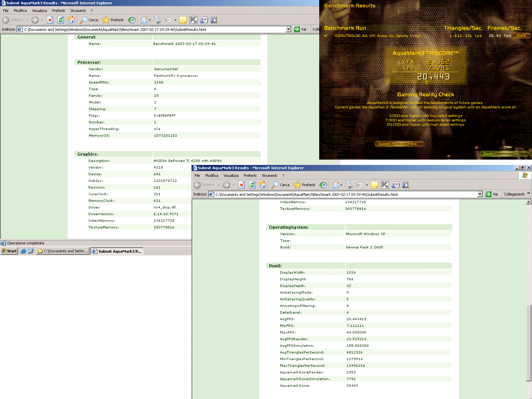This screenshot has height=399, width=532.
Task: Click Forward arrow in front Explorer window
Action: pos(226,185)
